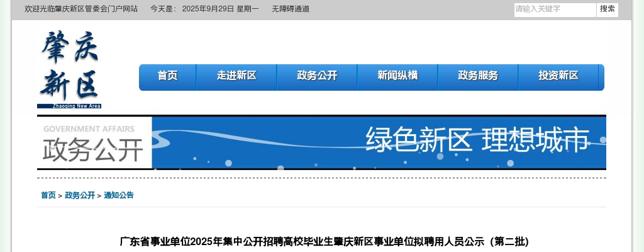Click the 肇庆新区 calligraphy logo

pos(69,66)
